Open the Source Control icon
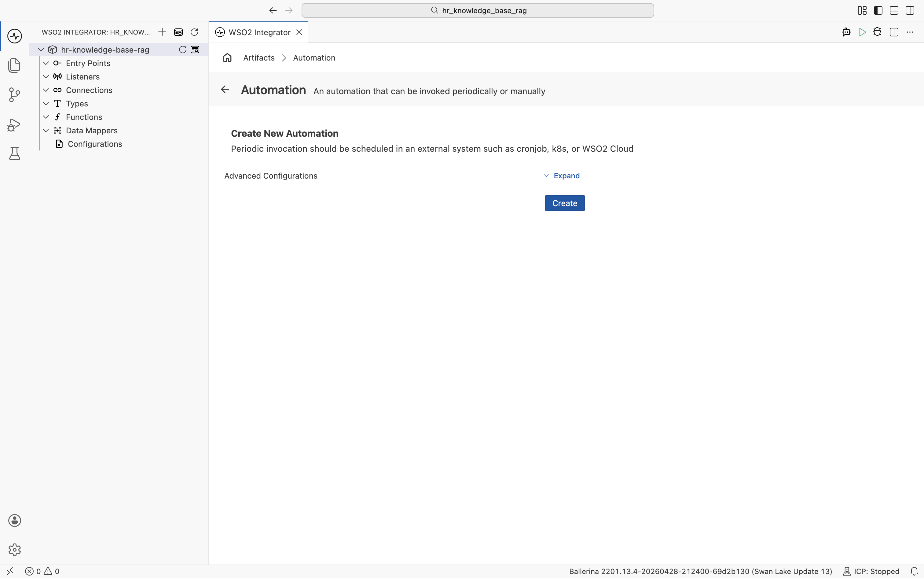The image size is (924, 578). (x=14, y=95)
